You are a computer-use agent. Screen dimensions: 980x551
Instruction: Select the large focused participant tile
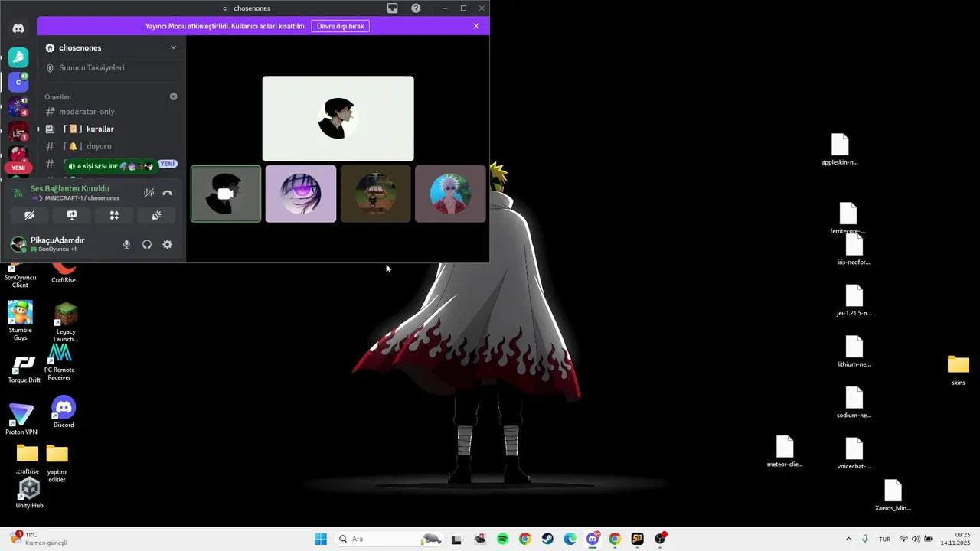point(338,119)
